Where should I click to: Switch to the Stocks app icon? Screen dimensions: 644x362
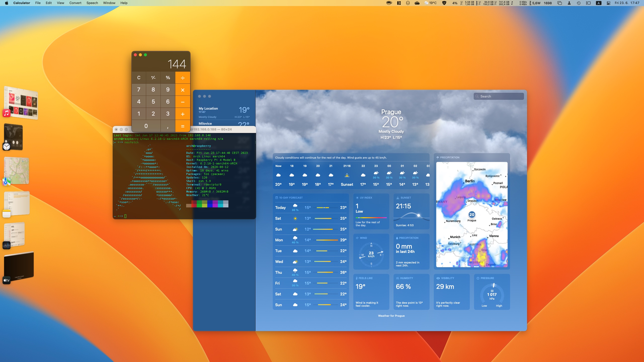(7, 245)
